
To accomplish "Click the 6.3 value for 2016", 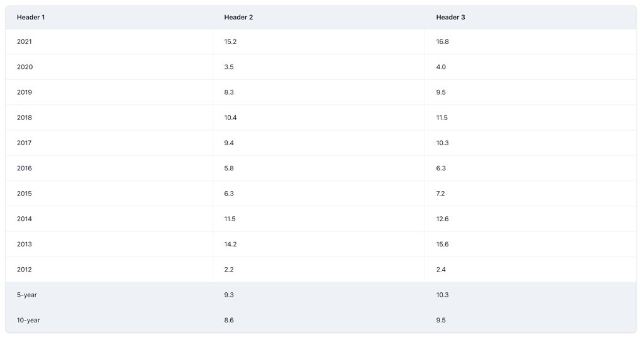I will click(441, 168).
